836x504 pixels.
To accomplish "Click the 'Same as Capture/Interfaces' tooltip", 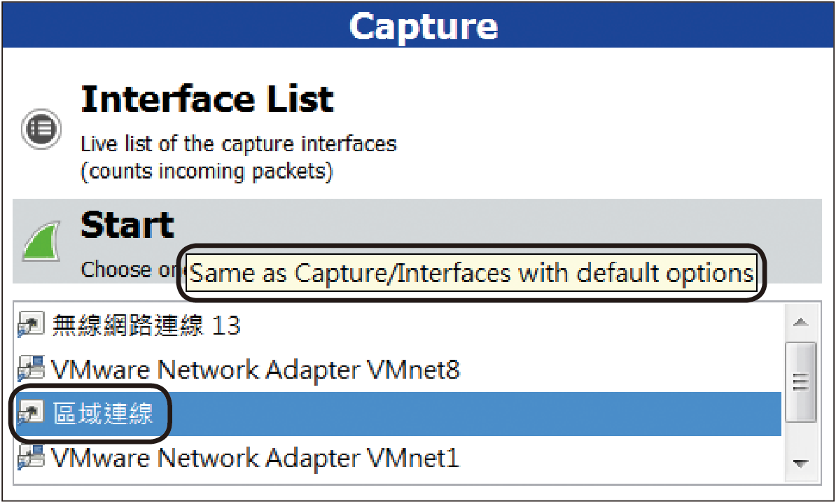I will click(x=471, y=274).
